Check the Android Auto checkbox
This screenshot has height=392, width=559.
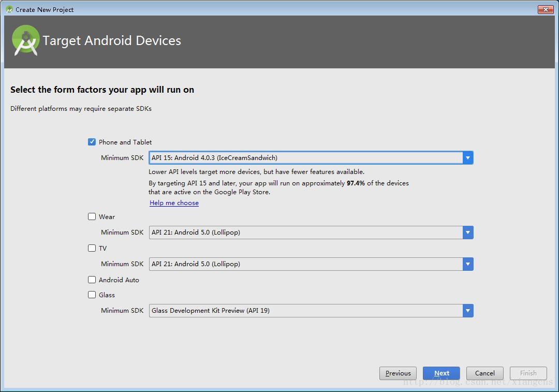tap(92, 280)
